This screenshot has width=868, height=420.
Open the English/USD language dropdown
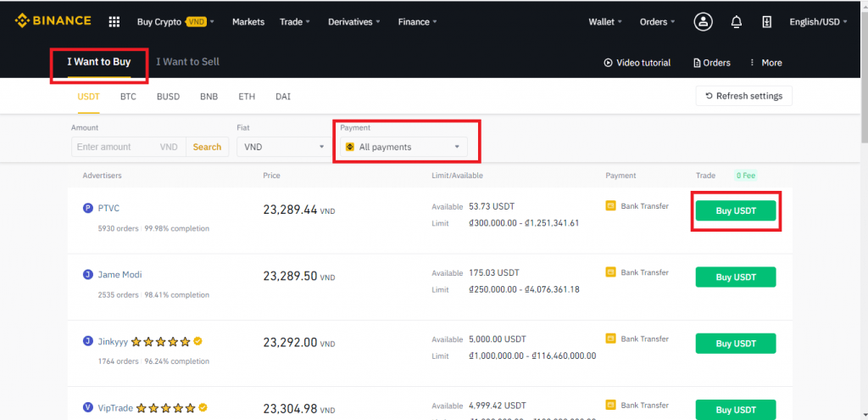click(x=818, y=22)
